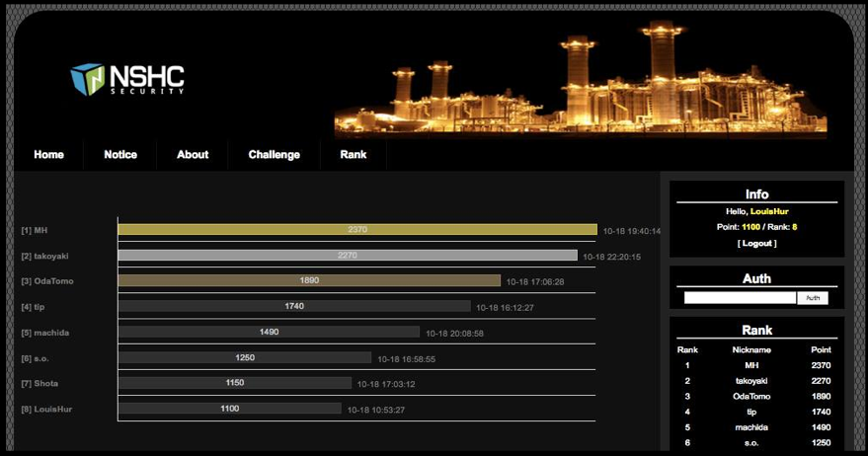This screenshot has width=868, height=456.
Task: Open the About page
Action: pos(193,155)
